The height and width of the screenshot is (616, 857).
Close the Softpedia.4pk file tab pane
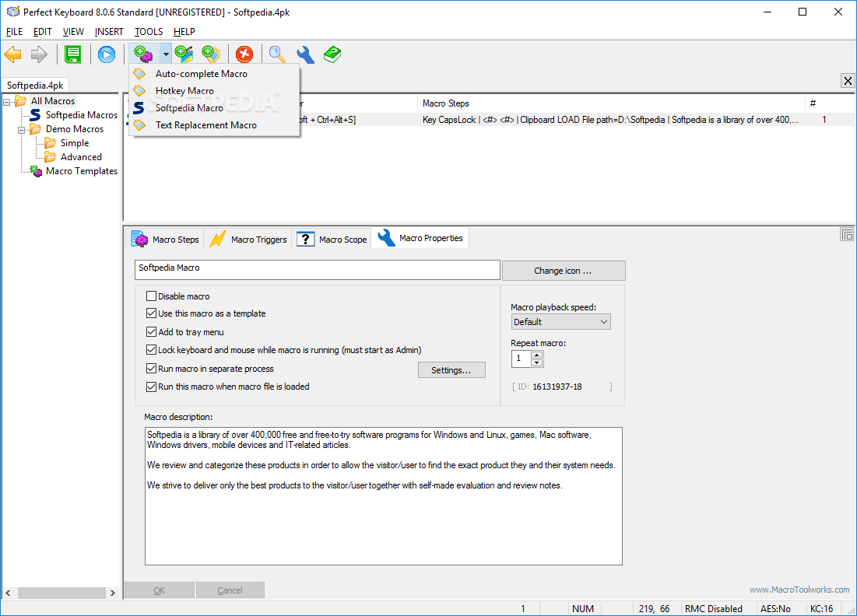pos(848,81)
